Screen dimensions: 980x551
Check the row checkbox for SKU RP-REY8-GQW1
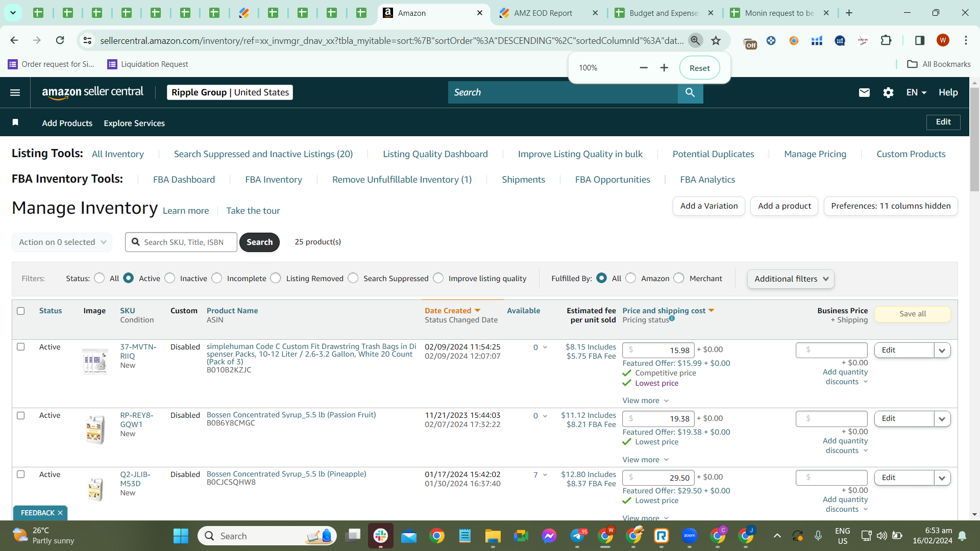21,415
